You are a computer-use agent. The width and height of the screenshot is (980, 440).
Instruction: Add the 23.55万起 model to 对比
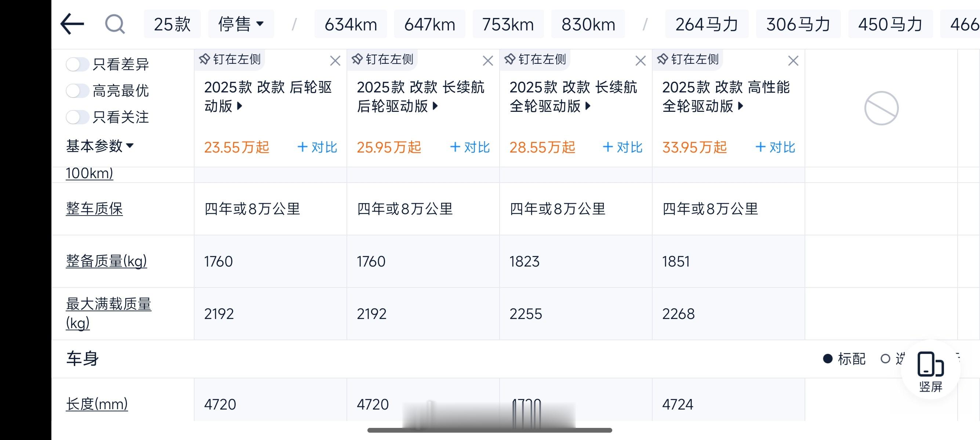317,147
